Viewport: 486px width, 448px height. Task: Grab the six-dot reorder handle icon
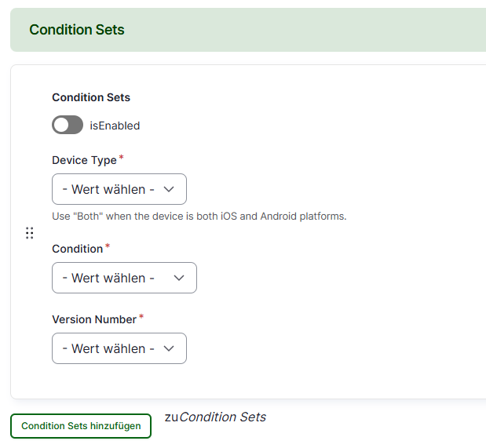coord(30,233)
